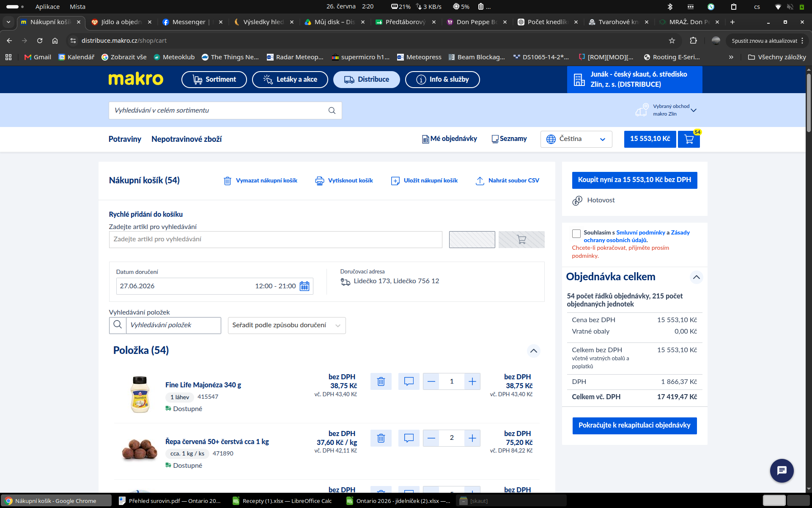Tick the Smluvní podmínky consent checkbox

pos(576,233)
